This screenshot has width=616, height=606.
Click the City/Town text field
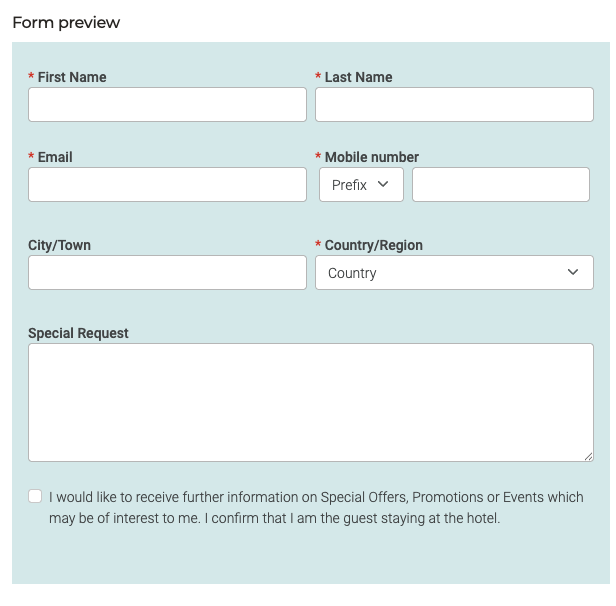coord(167,273)
